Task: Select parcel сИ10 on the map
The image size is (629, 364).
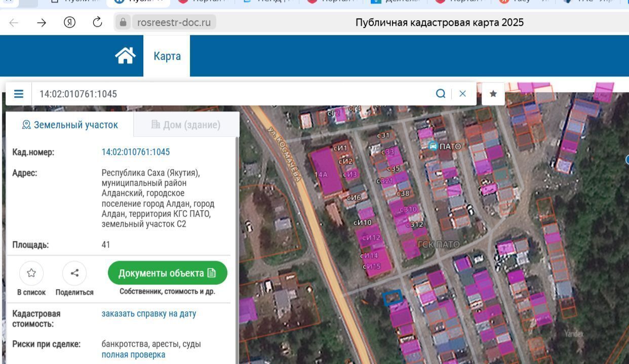Action: click(x=363, y=222)
